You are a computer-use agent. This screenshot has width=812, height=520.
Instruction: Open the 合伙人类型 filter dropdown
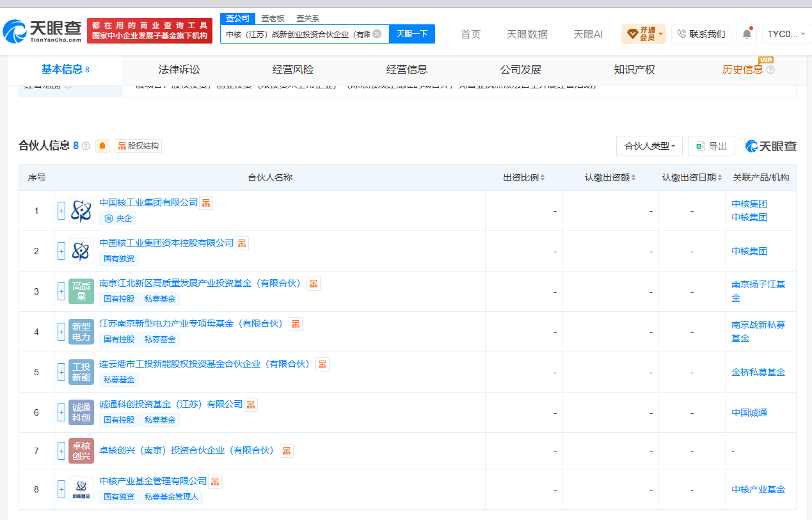click(649, 146)
